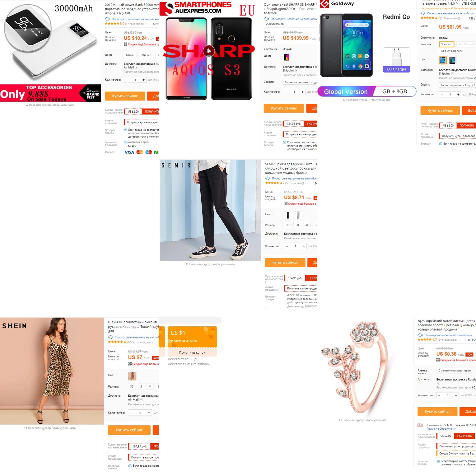Click the QR code icon under the ring's $0.36 price

(438, 360)
